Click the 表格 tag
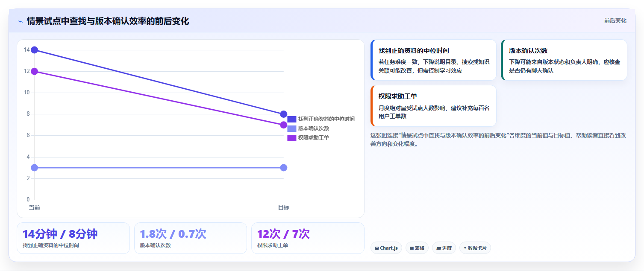644x271 pixels. [x=417, y=248]
